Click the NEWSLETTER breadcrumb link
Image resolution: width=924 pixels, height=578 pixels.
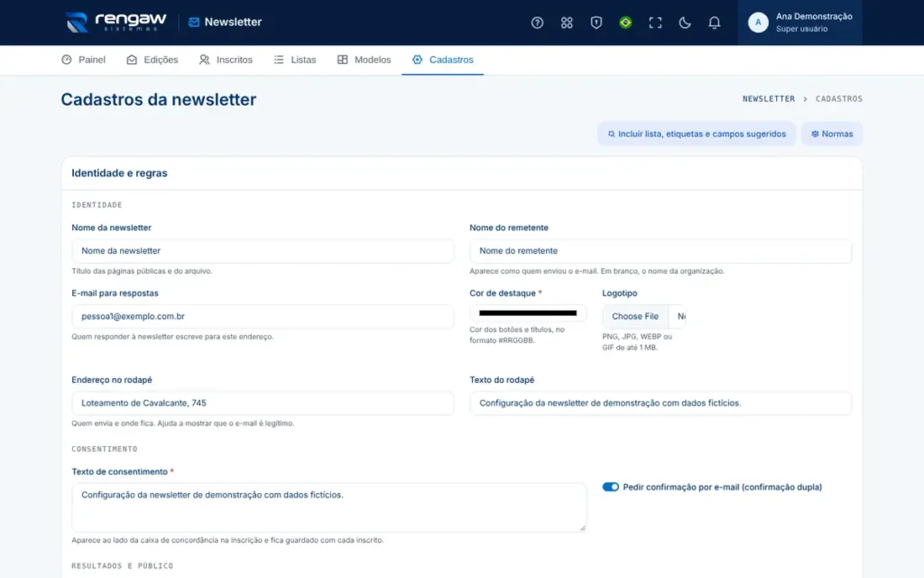pos(769,98)
